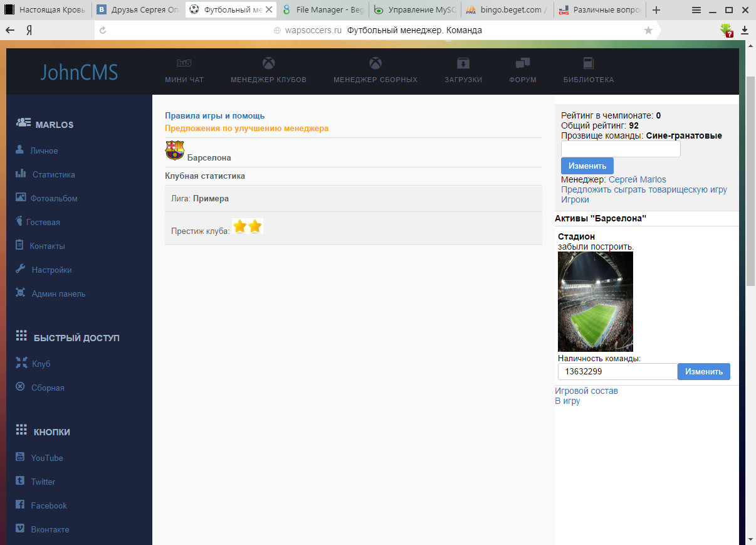This screenshot has width=756, height=545.
Task: Click the Админ панель skull icon
Action: 20,293
